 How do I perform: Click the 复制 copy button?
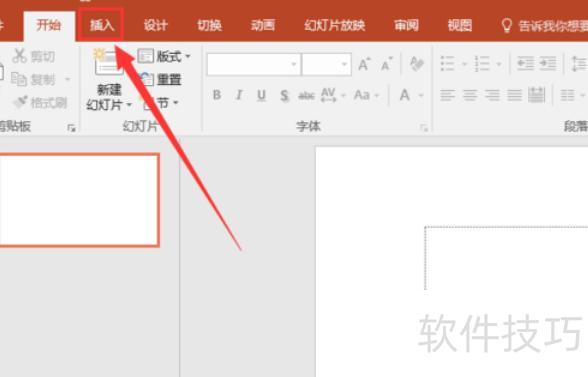pos(33,79)
